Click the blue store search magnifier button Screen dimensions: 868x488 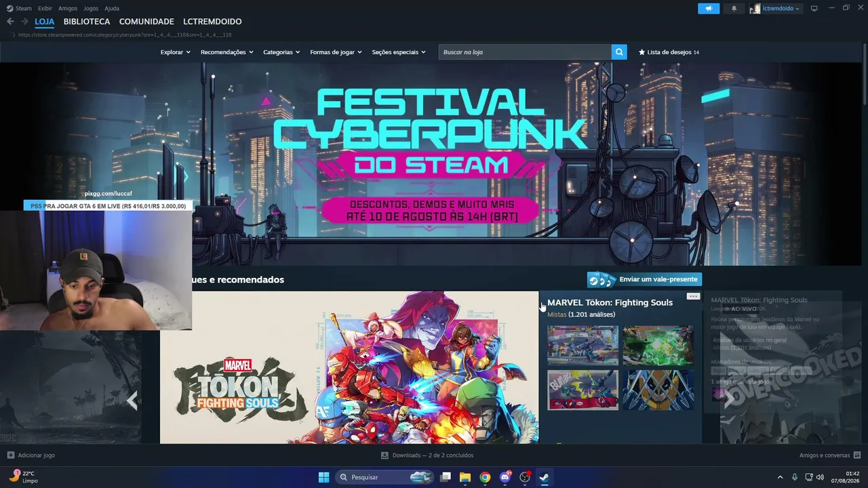tap(619, 52)
